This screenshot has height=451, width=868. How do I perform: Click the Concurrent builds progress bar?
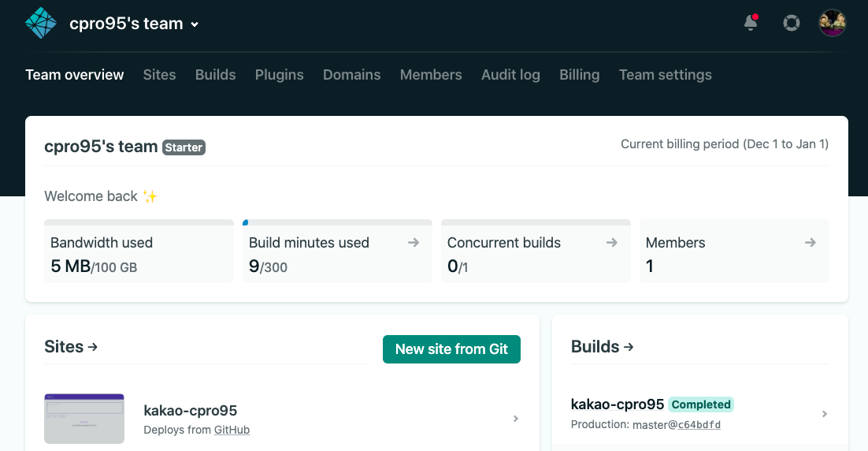[x=536, y=222]
